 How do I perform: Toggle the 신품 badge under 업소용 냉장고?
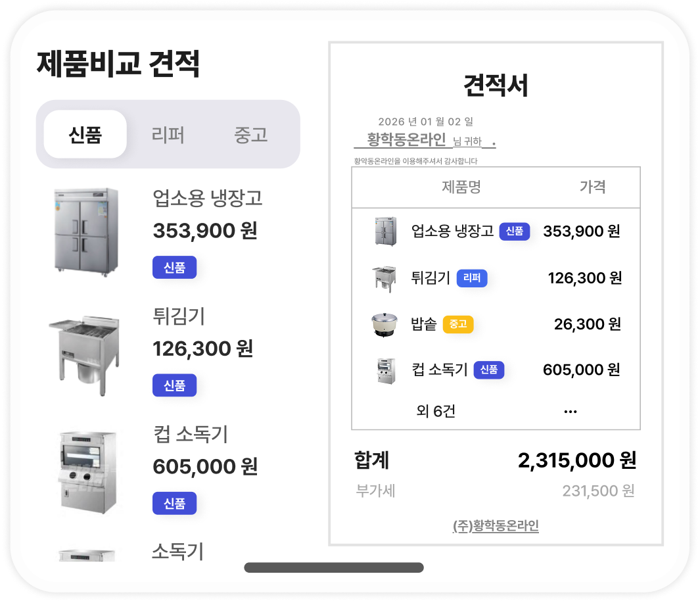(x=174, y=267)
